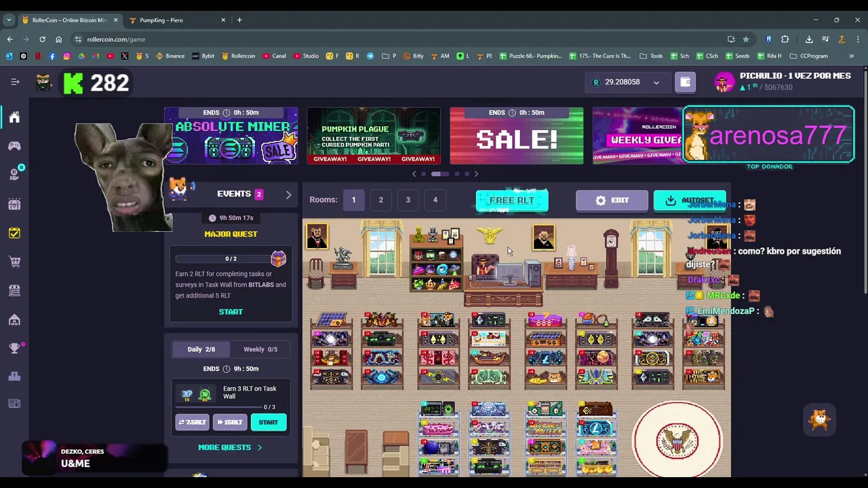Open the Absolute Miner sale banner
Image resolution: width=868 pixels, height=488 pixels.
231,136
